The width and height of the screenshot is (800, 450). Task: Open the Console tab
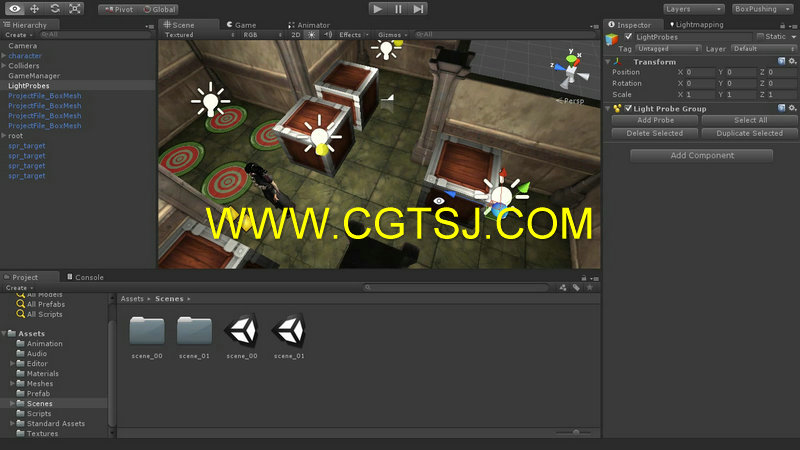85,277
